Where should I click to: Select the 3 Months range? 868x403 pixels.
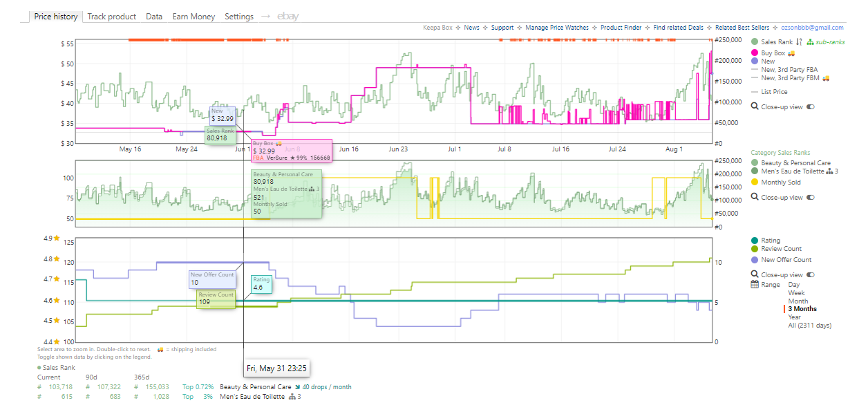click(x=802, y=309)
